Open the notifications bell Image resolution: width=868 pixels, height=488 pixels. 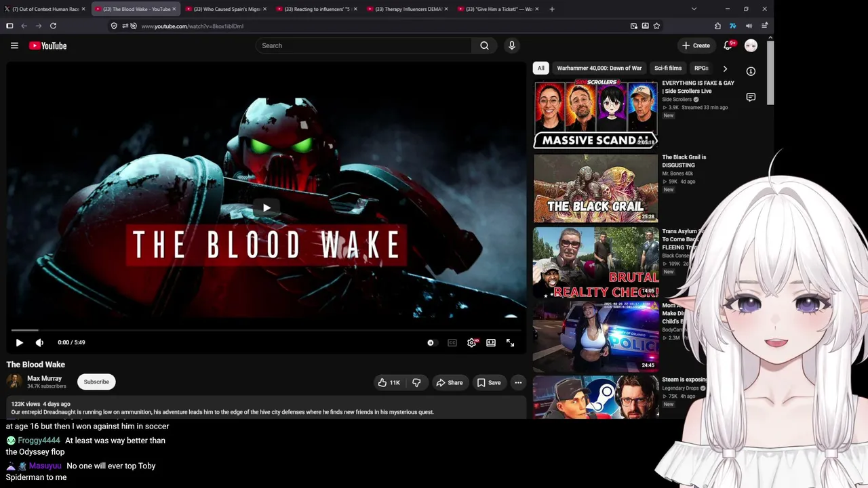728,45
